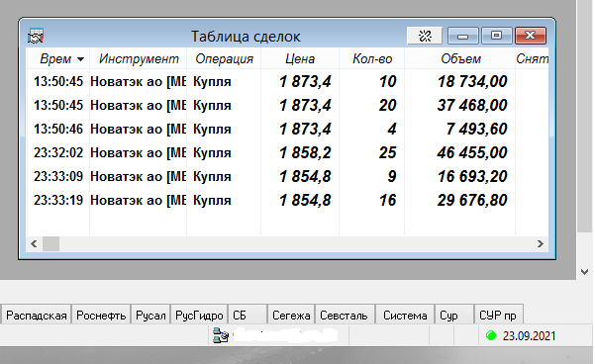Open the Система tab
595x364 pixels.
(405, 316)
